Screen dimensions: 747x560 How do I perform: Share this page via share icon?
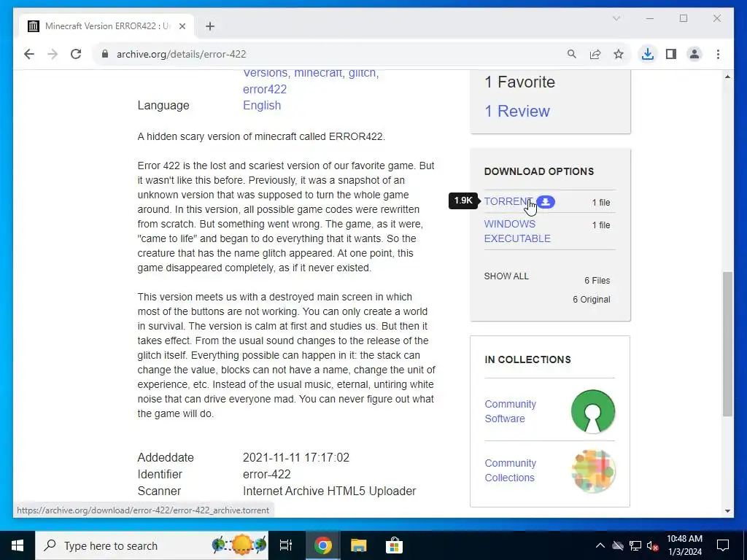coord(595,54)
